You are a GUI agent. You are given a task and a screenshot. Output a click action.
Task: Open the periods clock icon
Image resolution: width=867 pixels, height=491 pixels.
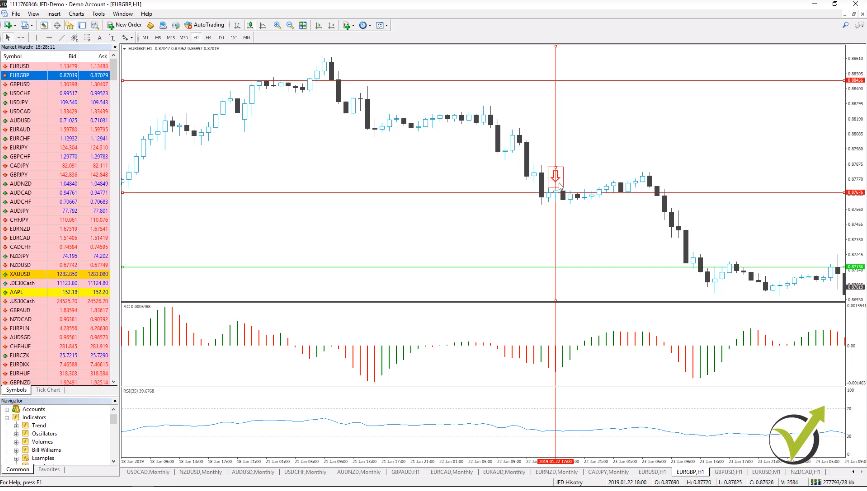pos(363,25)
